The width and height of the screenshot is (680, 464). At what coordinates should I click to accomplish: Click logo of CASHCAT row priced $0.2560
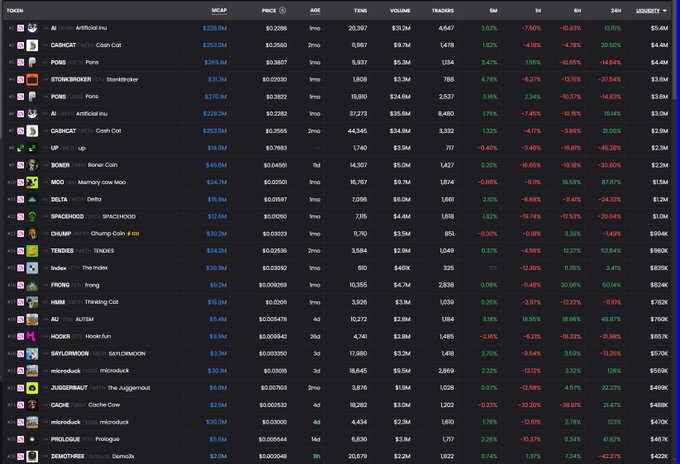(32, 45)
